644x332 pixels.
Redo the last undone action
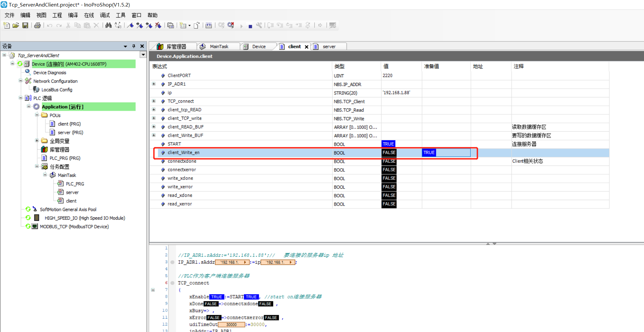(59, 25)
